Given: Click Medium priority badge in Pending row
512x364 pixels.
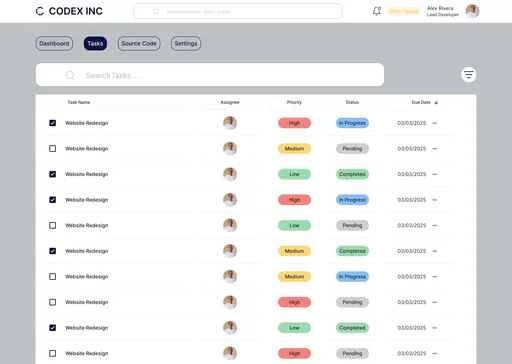Looking at the screenshot, I should point(294,148).
